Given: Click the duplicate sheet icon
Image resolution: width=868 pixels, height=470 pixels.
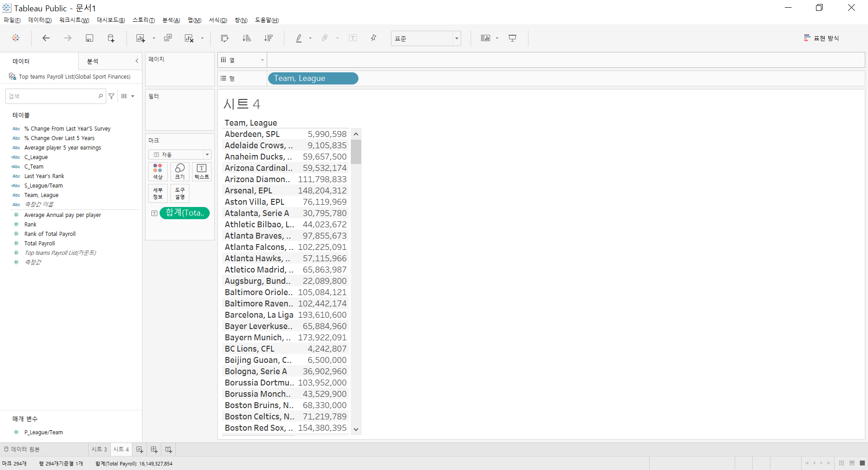Looking at the screenshot, I should tap(168, 38).
